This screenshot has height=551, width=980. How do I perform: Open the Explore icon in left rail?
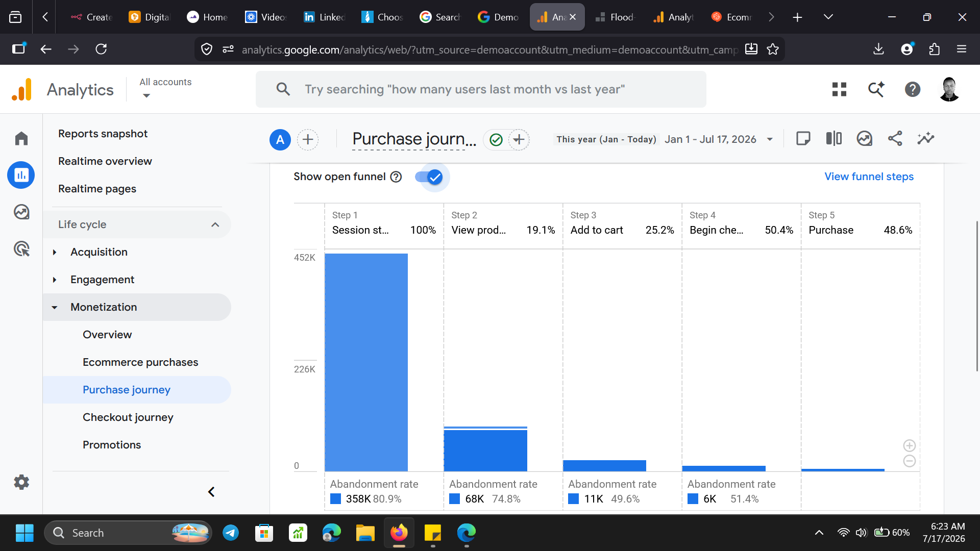tap(21, 212)
